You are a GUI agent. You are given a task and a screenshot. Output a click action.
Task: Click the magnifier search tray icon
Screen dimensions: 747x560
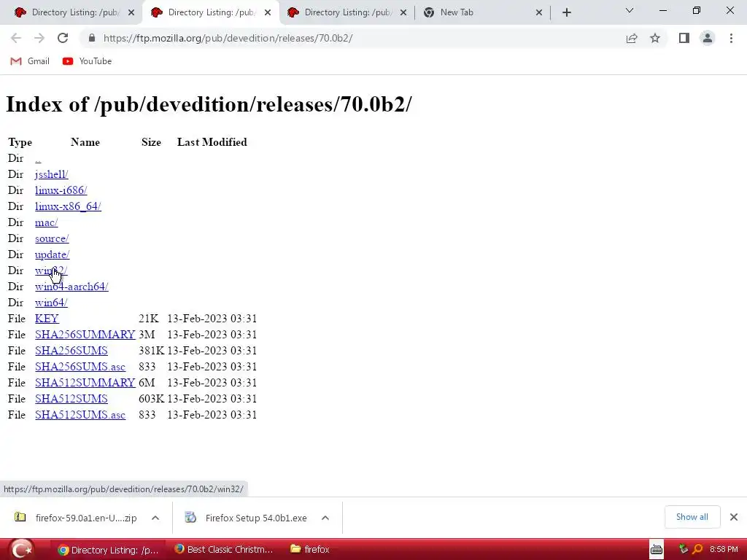[697, 550]
